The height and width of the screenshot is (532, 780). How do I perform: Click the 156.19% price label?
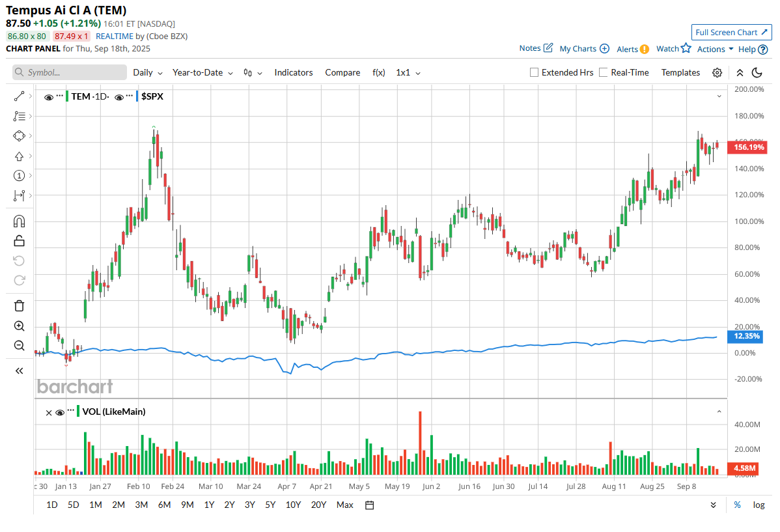747,147
